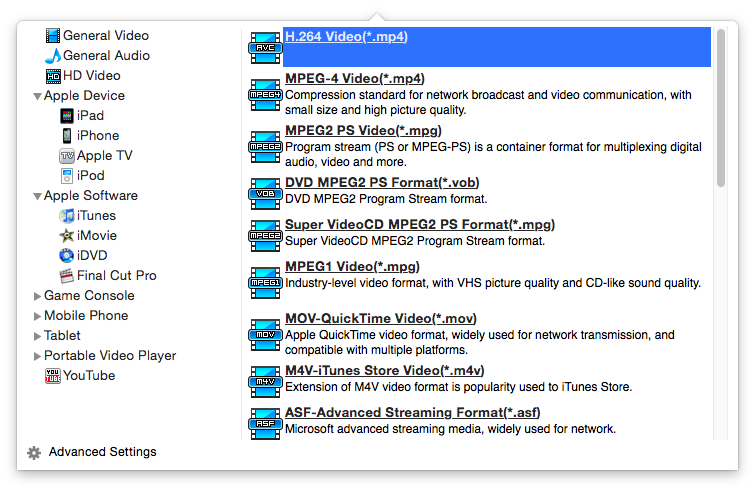Pick the iTunes software profile

click(96, 216)
